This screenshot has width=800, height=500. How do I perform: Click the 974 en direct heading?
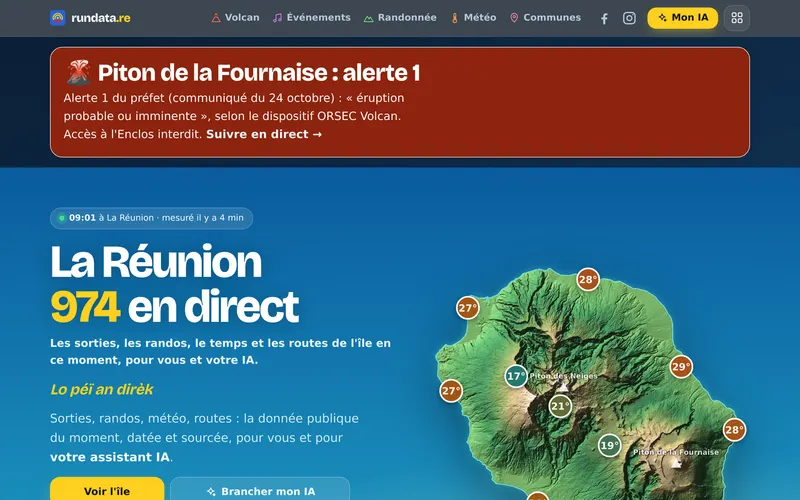click(174, 306)
